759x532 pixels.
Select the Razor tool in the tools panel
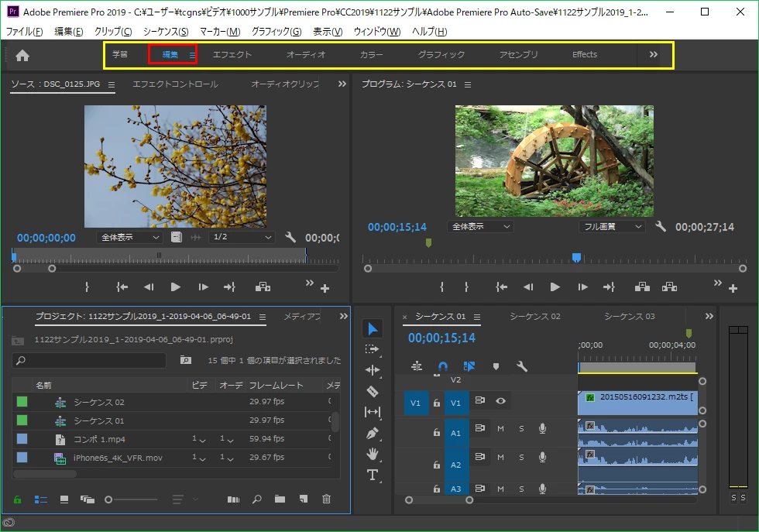click(x=373, y=391)
